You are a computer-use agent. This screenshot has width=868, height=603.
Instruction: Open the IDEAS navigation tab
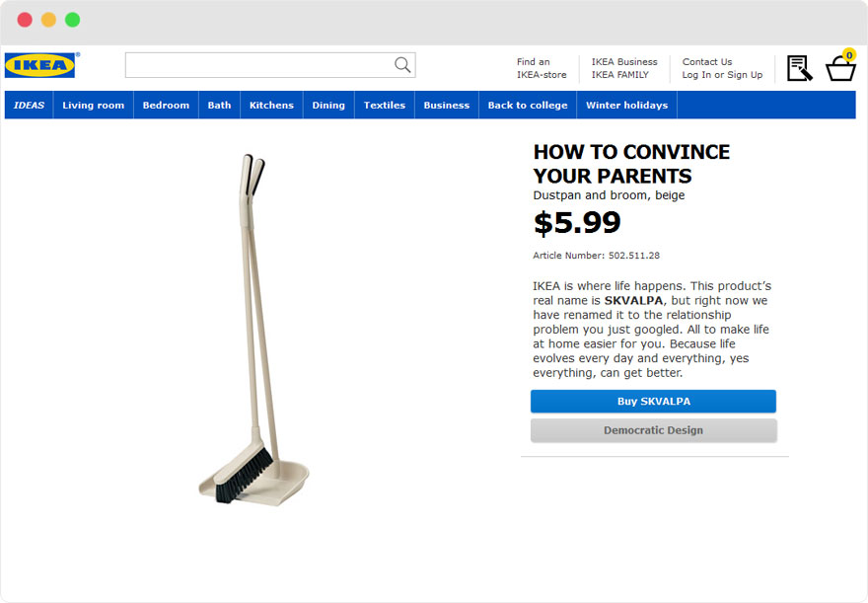coord(28,105)
